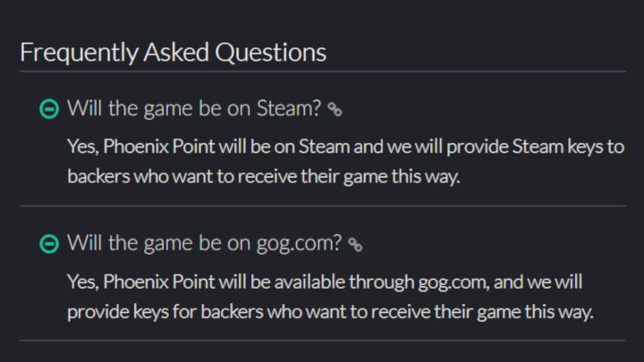Click the chain-link icon beside the gog.com question
This screenshot has width=644, height=362.
pos(355,244)
